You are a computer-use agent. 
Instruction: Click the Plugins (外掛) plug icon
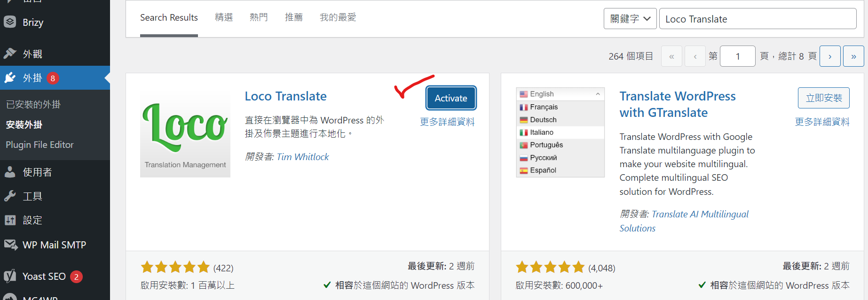point(10,78)
